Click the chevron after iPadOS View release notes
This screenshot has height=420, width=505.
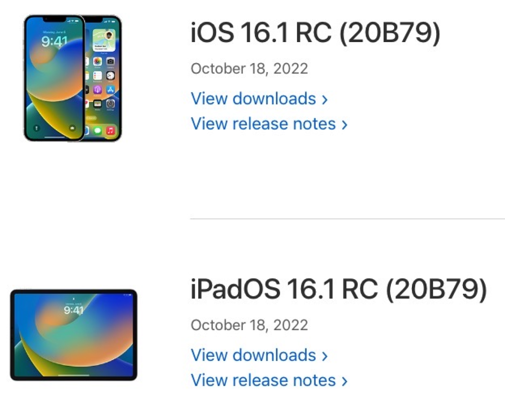344,380
